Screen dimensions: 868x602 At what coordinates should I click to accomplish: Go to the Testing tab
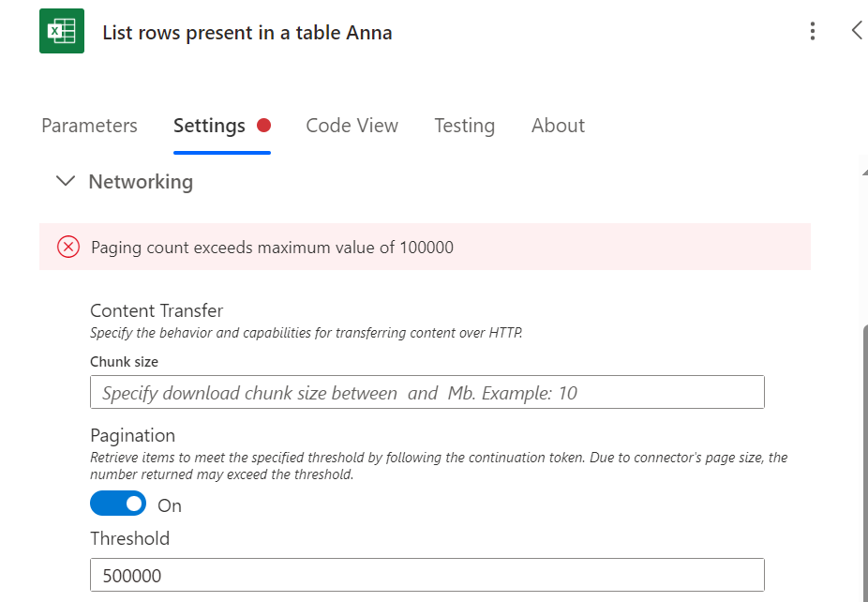point(464,126)
